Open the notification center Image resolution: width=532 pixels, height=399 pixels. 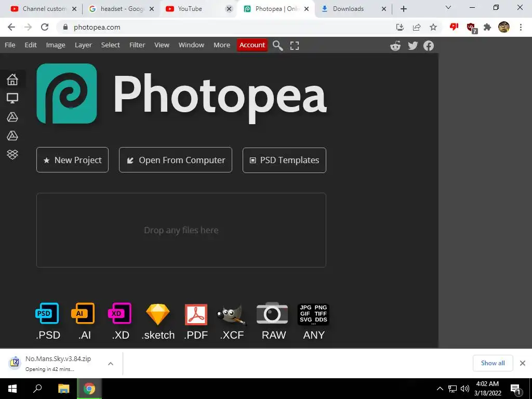516,389
